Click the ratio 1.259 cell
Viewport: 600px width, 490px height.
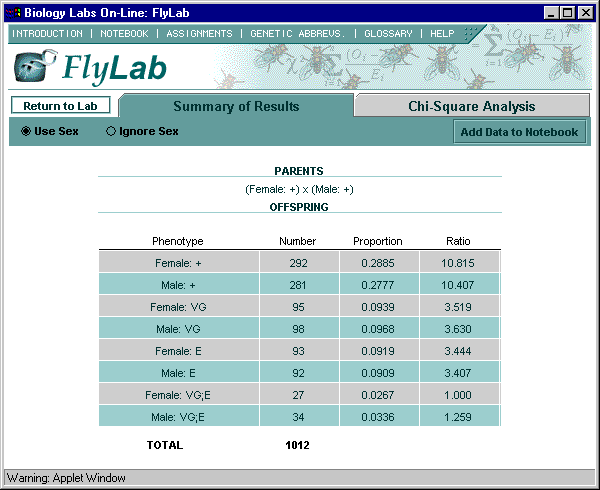[460, 417]
